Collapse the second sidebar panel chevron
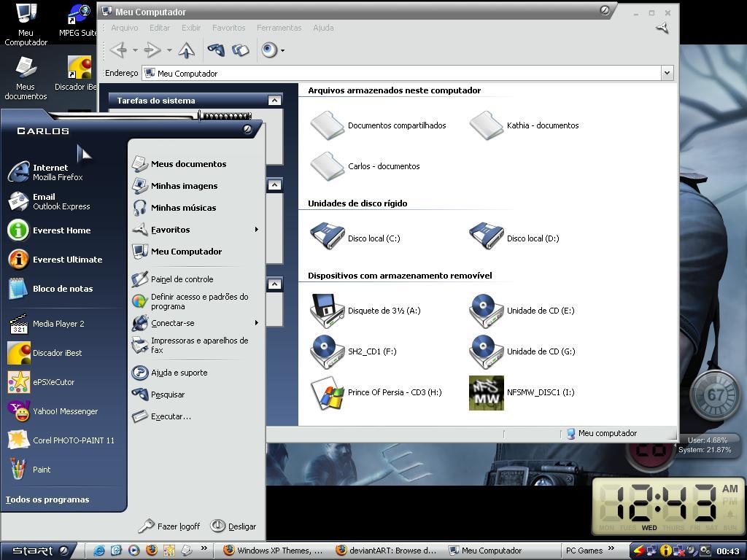 click(274, 184)
